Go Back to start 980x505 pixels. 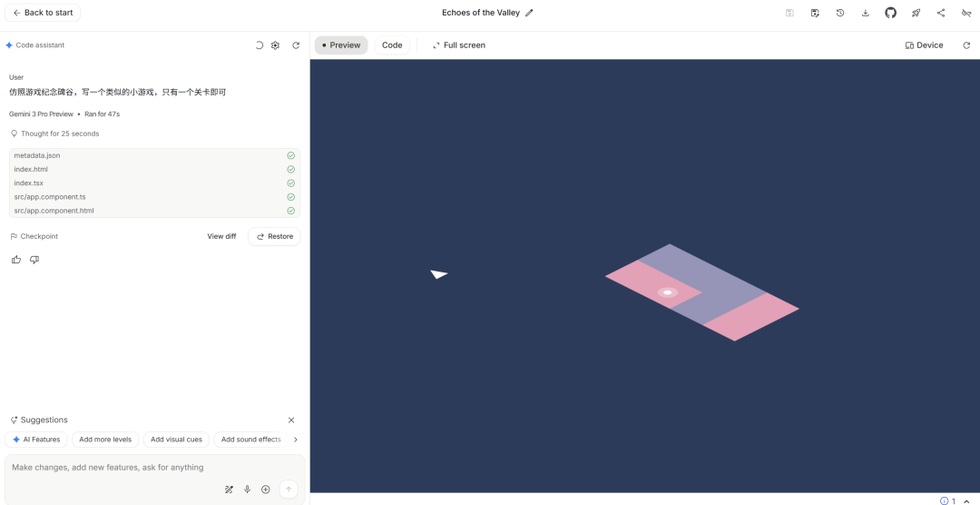(43, 13)
